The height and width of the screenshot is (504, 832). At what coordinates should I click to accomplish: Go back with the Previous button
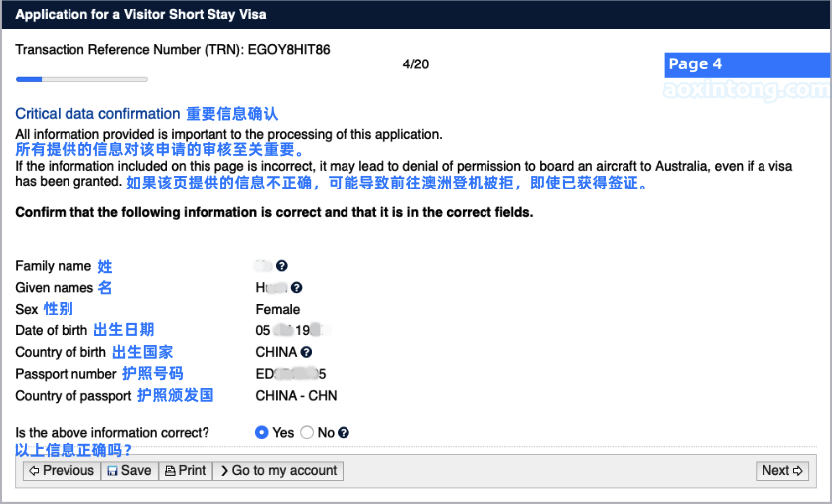point(62,471)
